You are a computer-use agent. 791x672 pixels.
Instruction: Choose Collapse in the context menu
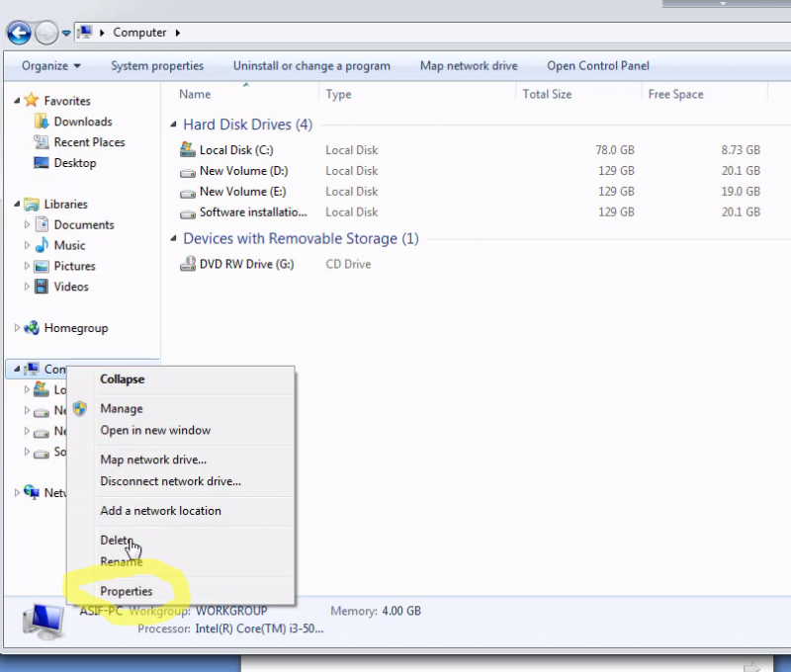coord(122,379)
